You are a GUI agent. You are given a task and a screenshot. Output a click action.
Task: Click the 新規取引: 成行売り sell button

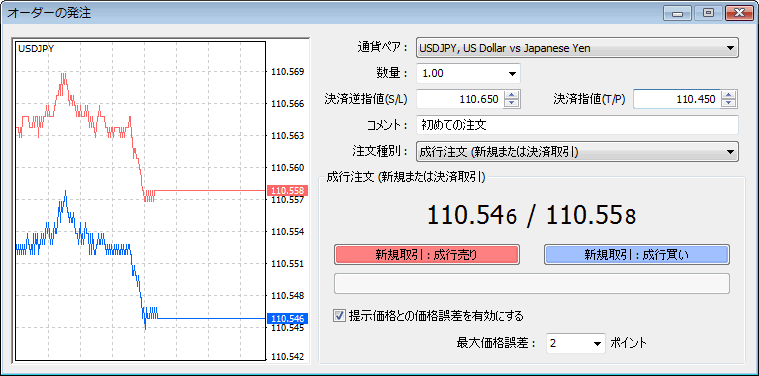pos(426,255)
